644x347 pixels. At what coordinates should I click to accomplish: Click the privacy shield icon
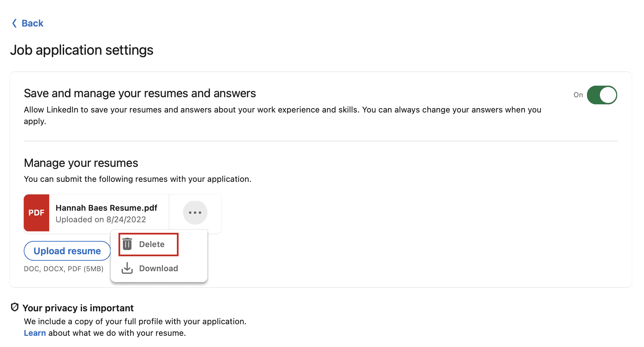coord(14,308)
